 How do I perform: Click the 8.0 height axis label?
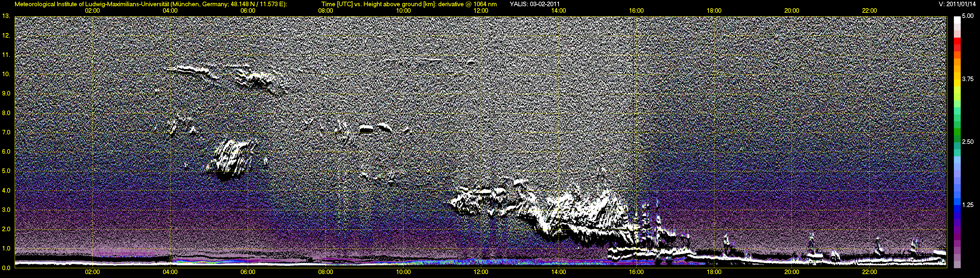coord(6,113)
